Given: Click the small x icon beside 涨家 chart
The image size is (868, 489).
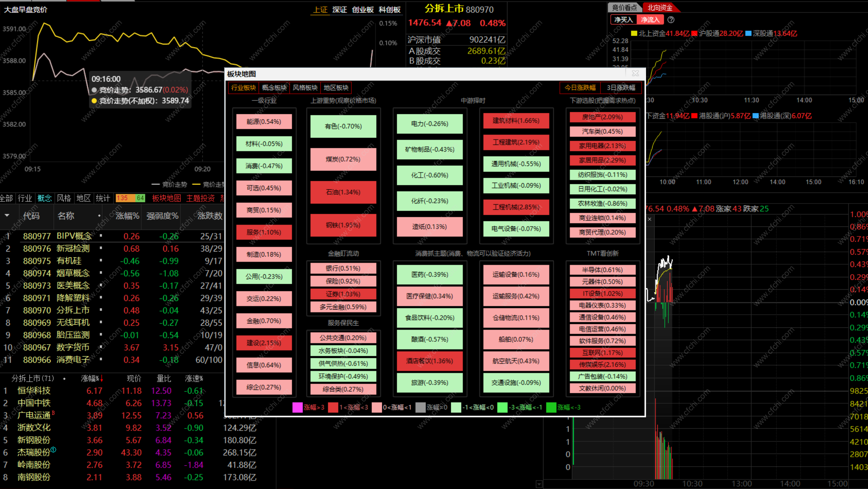Looking at the screenshot, I should (x=649, y=219).
